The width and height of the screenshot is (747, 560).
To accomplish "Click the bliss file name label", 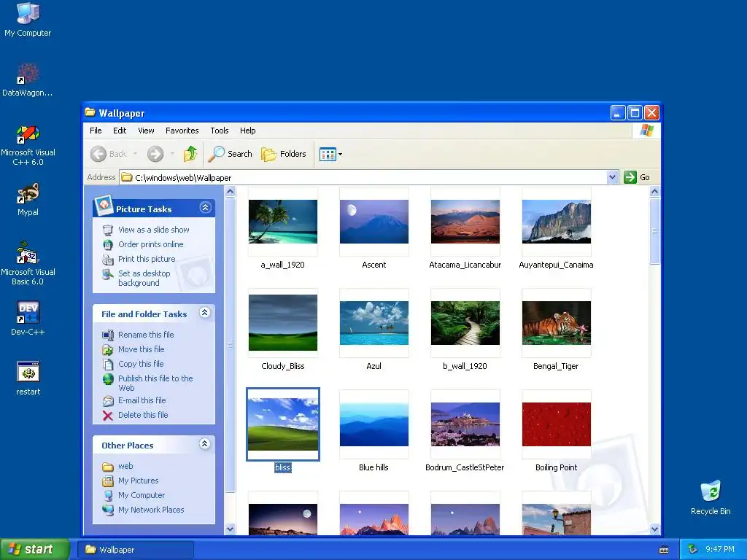I will (x=282, y=467).
